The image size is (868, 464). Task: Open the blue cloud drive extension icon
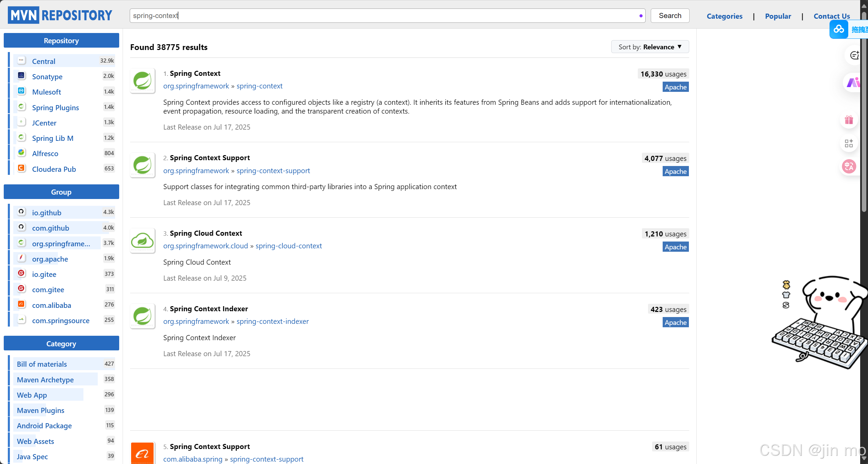[x=839, y=29]
